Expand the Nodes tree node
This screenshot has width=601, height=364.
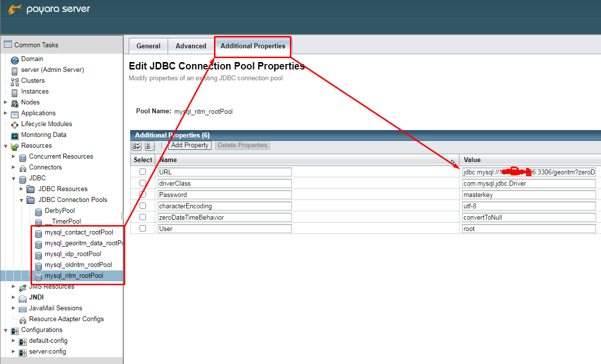(5, 102)
